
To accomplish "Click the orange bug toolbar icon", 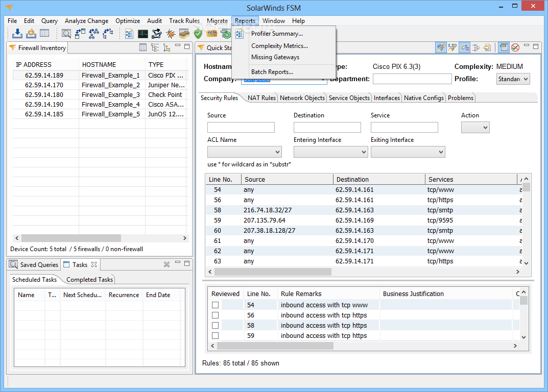I will (171, 34).
